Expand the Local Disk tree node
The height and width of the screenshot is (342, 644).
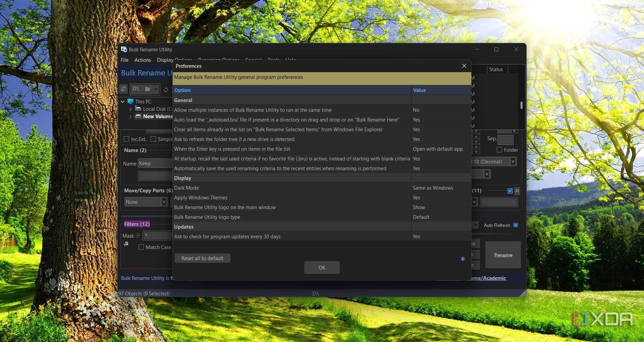(x=130, y=109)
